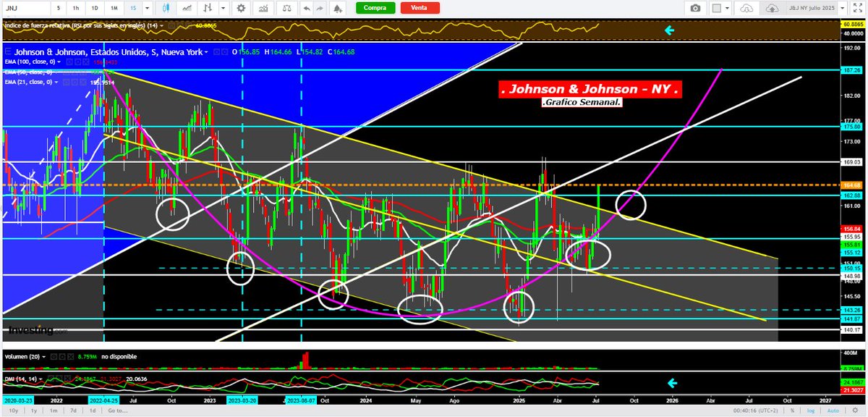This screenshot has height=417, width=868.
Task: Toggle fullscreen chart mode
Action: pos(858,8)
